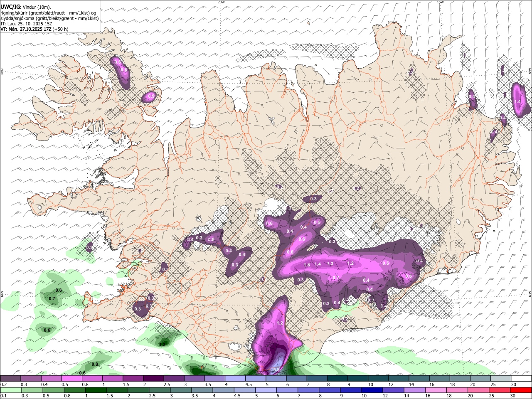
Task: Click the 0.8 rain value offshore southwest
Action: (x=95, y=364)
